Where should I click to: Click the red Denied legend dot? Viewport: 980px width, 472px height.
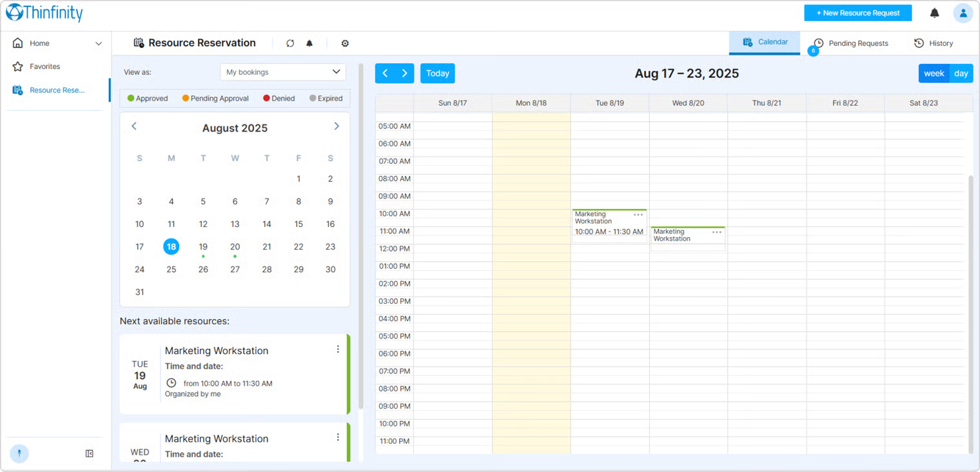[266, 99]
